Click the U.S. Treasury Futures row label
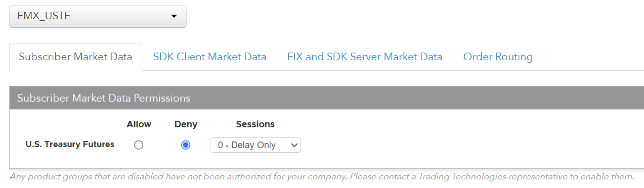Screen dimensions: 644x188 (x=70, y=144)
